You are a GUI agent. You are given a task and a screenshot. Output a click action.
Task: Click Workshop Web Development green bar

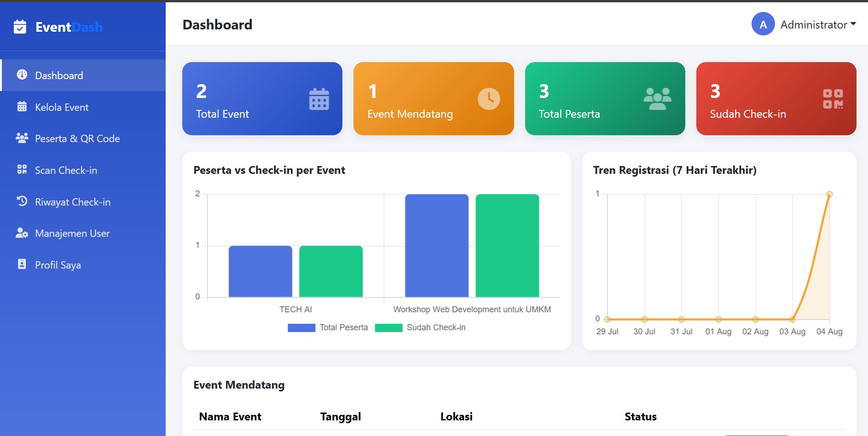tap(507, 246)
